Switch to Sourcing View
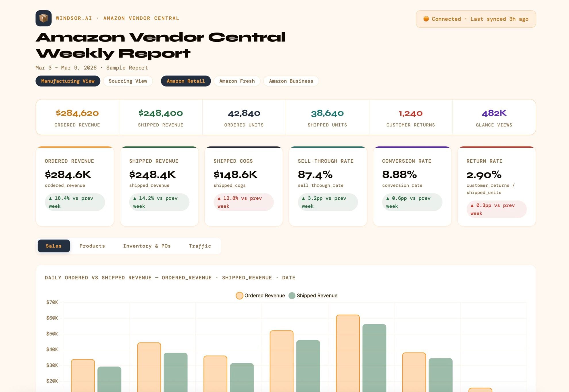Image resolution: width=569 pixels, height=392 pixels. (128, 81)
